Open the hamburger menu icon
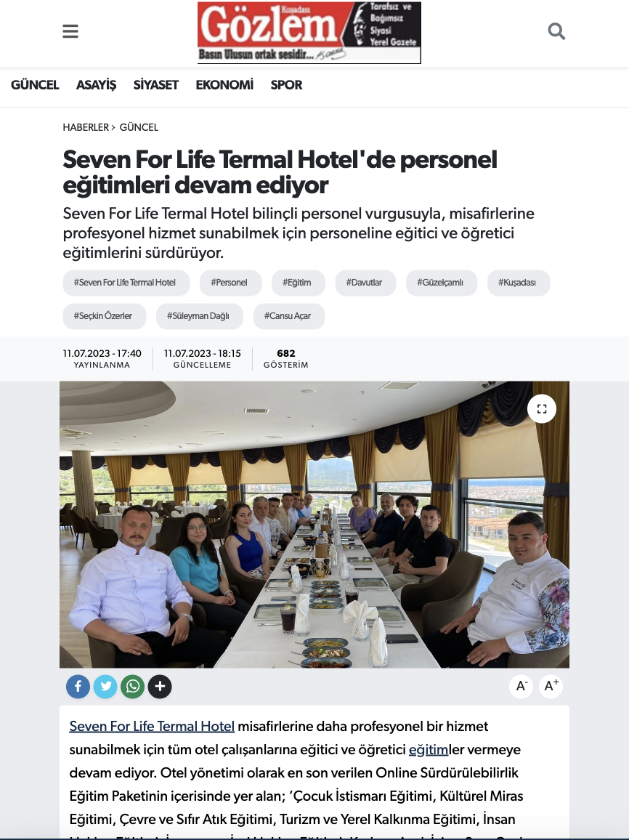The image size is (629, 840). (x=70, y=31)
